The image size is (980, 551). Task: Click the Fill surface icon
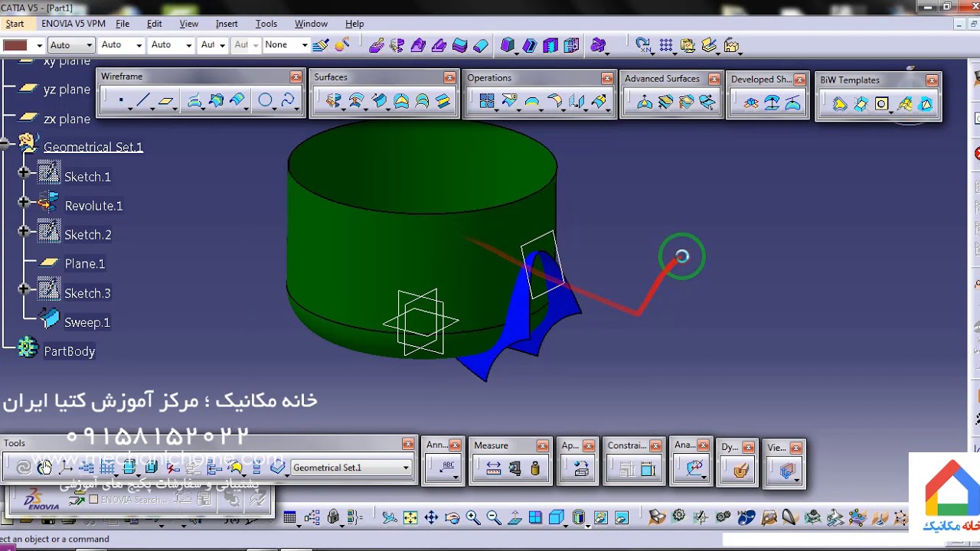(x=400, y=101)
